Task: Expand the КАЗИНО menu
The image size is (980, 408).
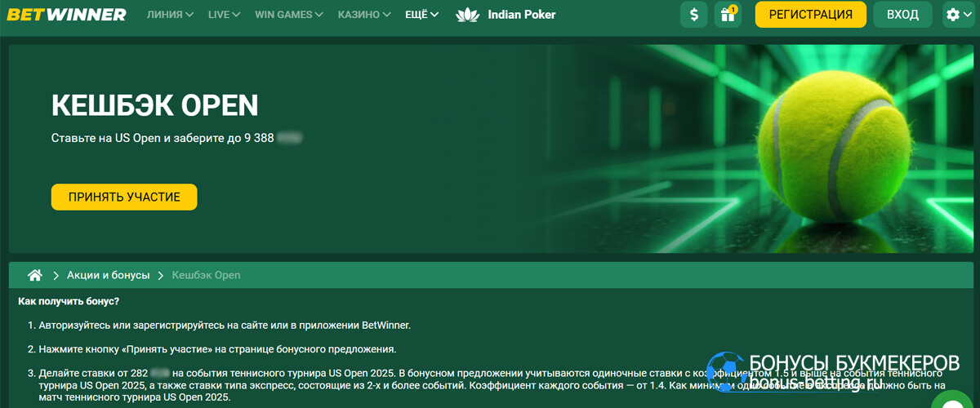Action: (x=364, y=15)
